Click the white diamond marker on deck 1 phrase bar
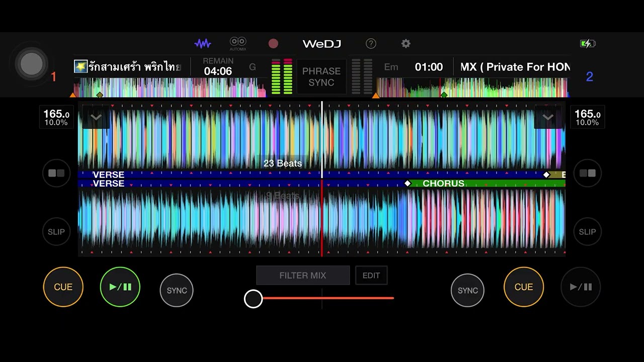644x362 pixels. coord(546,175)
